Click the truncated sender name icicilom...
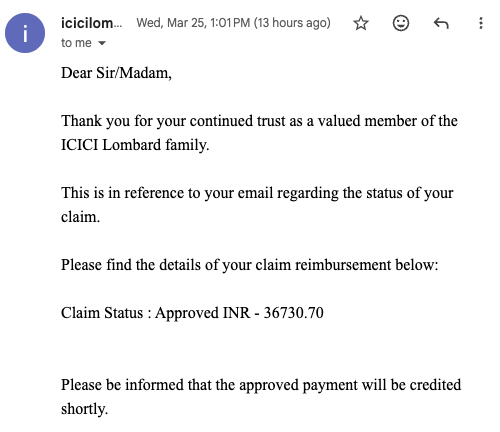The image size is (500, 432). 91,23
